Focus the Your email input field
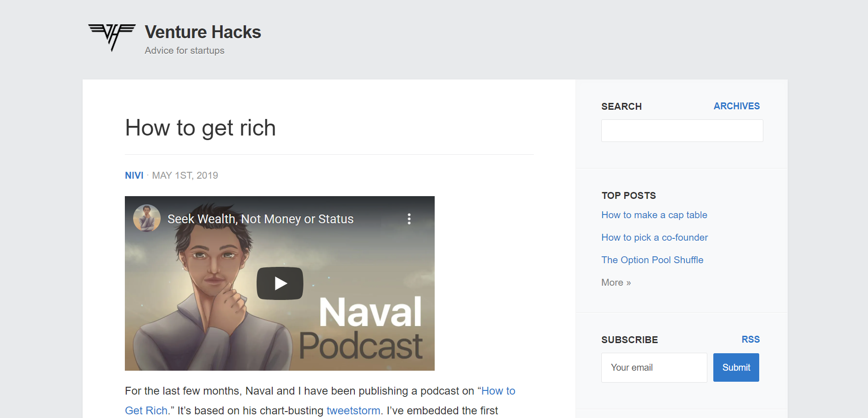Screen dimensions: 868x418 pos(654,367)
